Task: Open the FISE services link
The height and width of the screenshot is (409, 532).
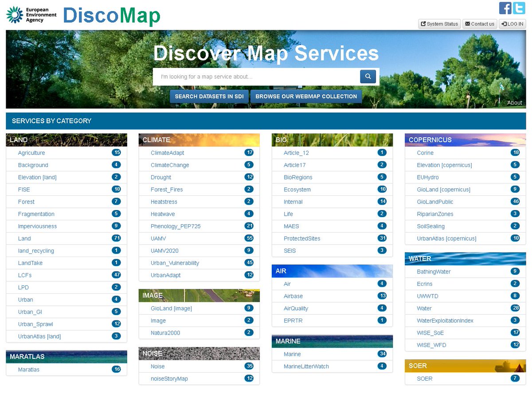Action: (24, 190)
